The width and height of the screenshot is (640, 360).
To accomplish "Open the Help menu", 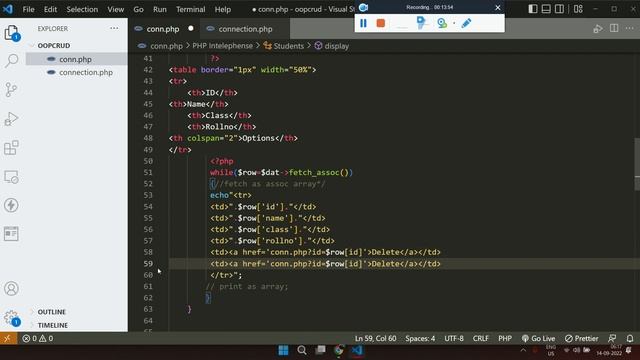I will click(x=223, y=9).
